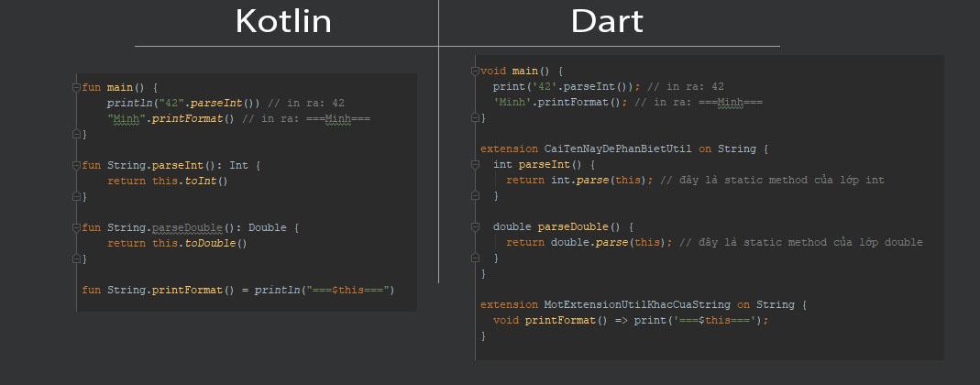Click fold-end marker below Kotlin 'return this.toInt()'
This screenshot has height=385, width=980.
tap(76, 196)
